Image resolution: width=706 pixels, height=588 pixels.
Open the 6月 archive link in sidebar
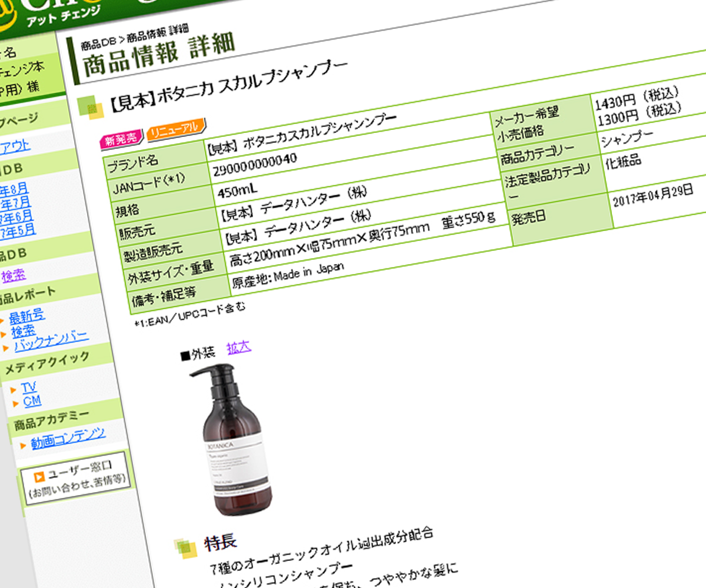pos(16,217)
